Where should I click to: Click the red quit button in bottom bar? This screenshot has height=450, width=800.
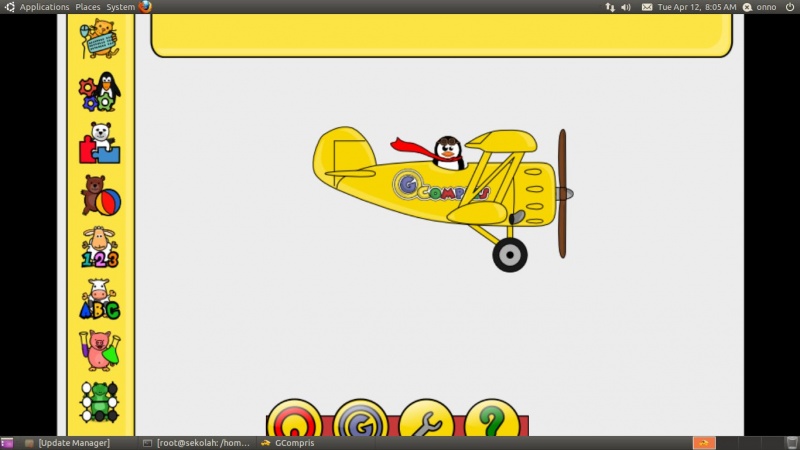294,420
